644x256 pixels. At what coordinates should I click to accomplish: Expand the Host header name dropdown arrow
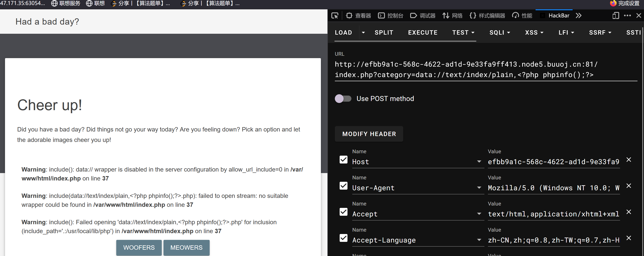point(479,162)
